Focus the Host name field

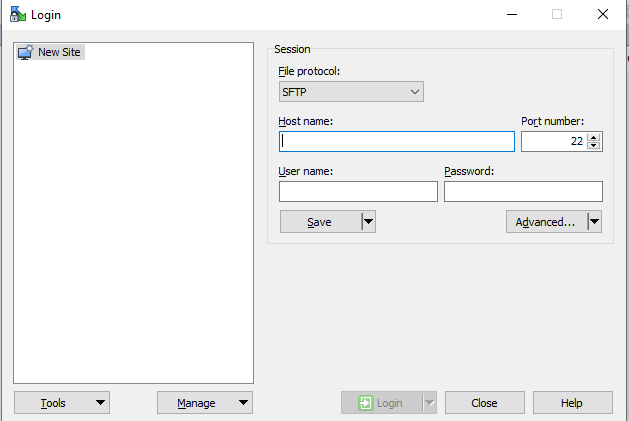click(x=397, y=141)
